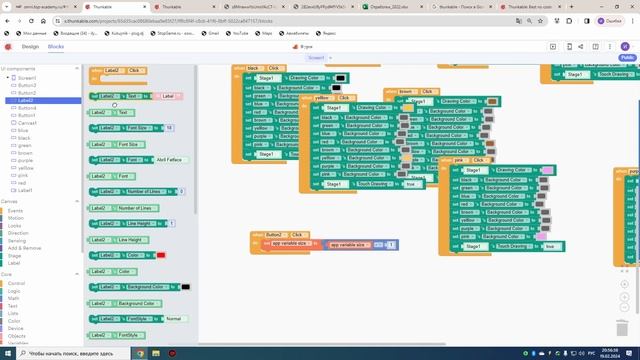The height and width of the screenshot is (360, 640).
Task: Open the YouTube bookmark
Action: coord(236,33)
